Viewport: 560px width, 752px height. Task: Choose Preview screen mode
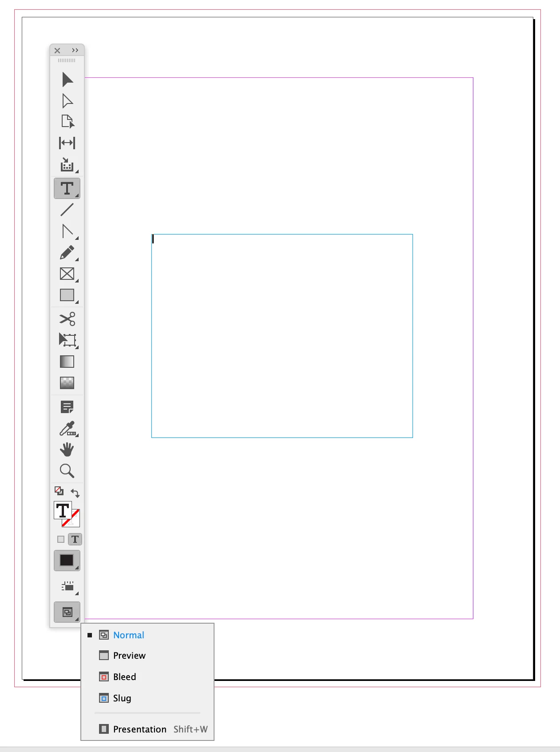click(147, 656)
